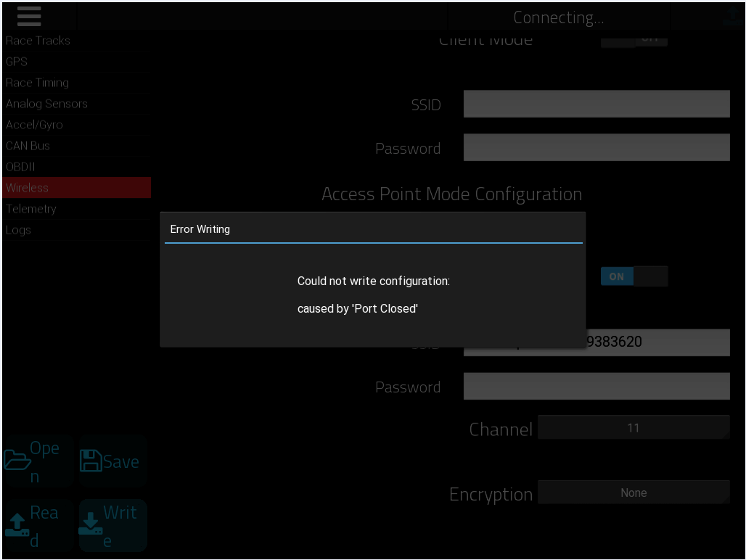
Task: Toggle the Access Point Mode ON switch
Action: click(x=634, y=276)
